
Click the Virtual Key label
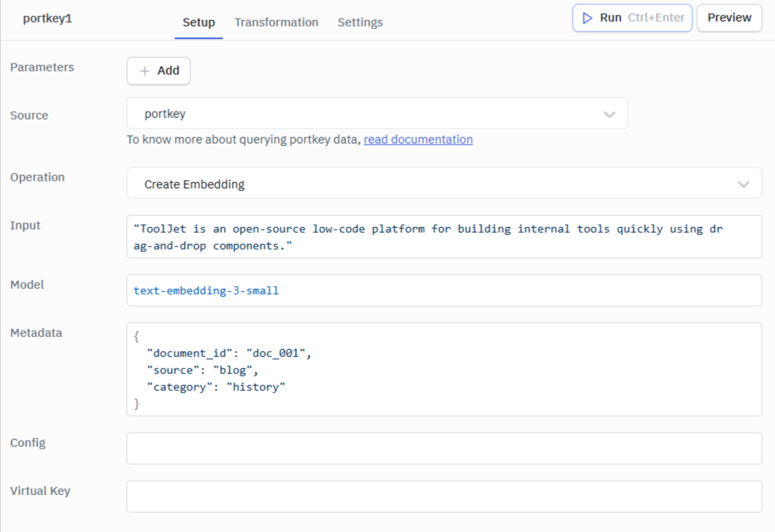click(40, 492)
